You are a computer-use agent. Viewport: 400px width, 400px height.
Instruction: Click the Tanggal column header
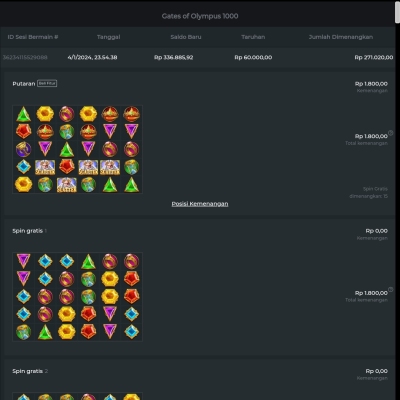(x=109, y=37)
